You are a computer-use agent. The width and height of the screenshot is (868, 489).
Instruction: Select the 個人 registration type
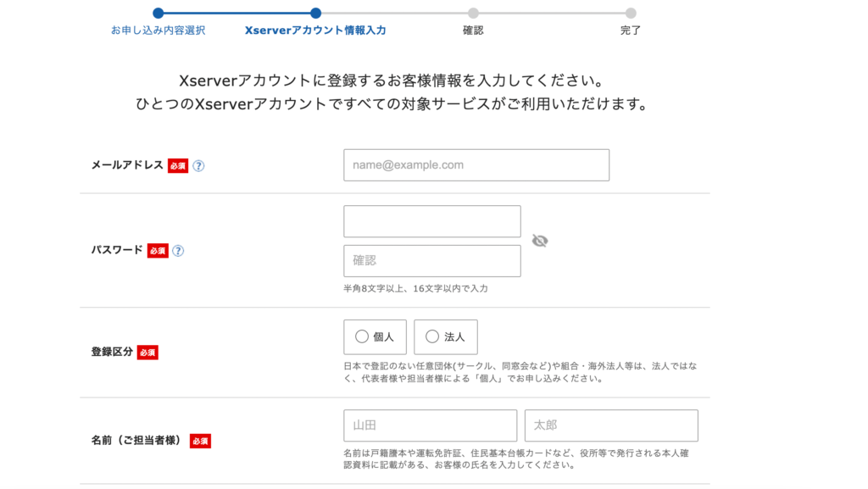tap(375, 337)
